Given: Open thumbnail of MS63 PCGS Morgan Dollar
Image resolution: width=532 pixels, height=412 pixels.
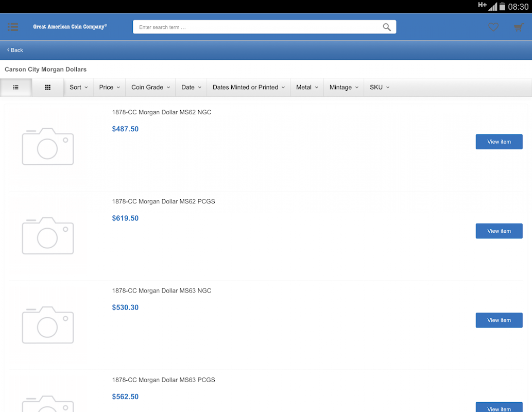Looking at the screenshot, I should [48, 404].
